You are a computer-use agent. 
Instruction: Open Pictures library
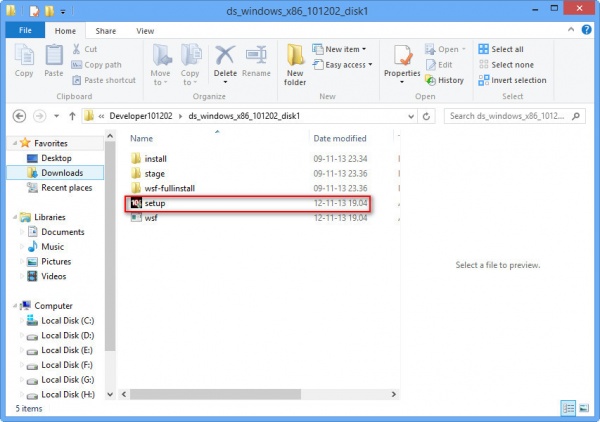point(56,262)
